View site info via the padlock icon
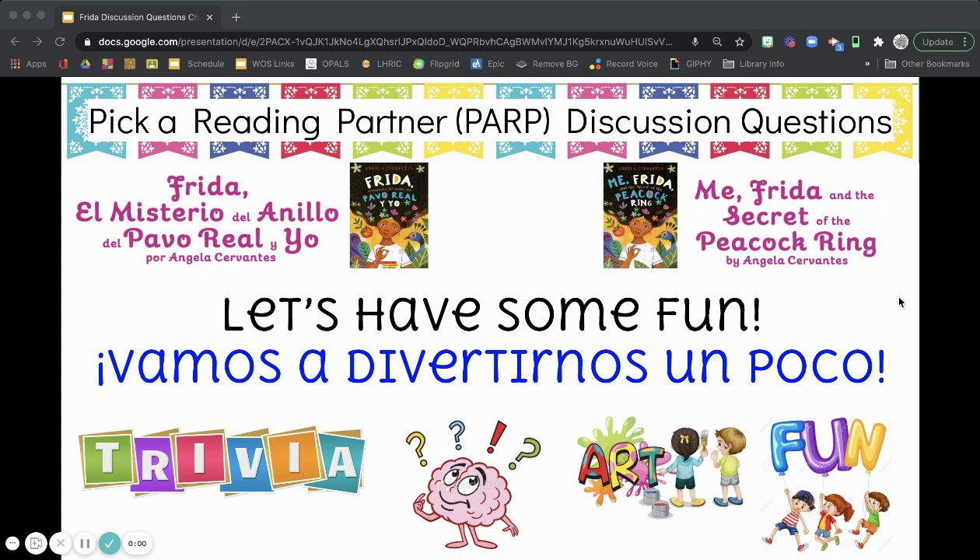Screen dimensions: 980x560 coord(87,42)
